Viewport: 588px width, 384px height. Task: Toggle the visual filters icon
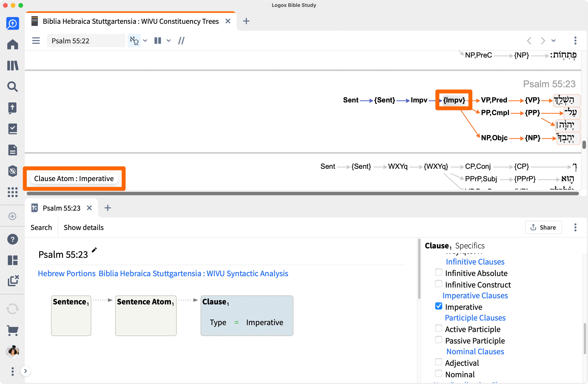[x=134, y=40]
